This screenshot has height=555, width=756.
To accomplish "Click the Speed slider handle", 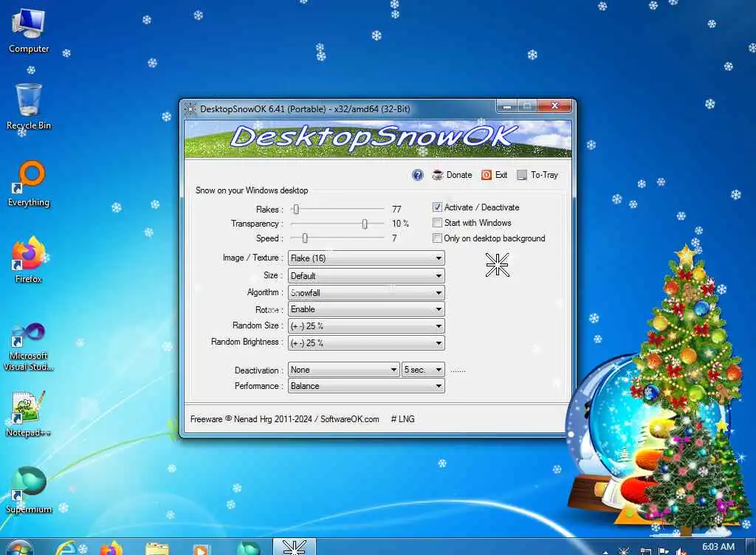I will click(x=305, y=238).
